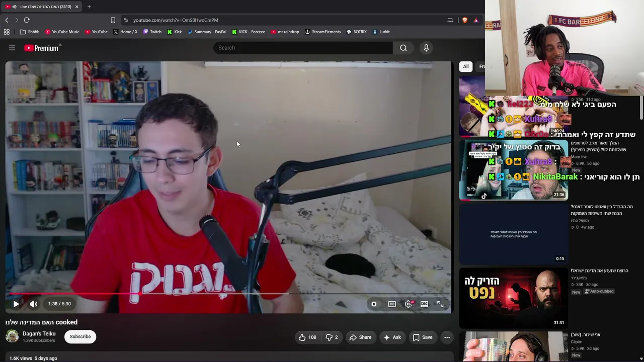Image resolution: width=644 pixels, height=362 pixels.
Task: Save video to a playlist
Action: click(x=423, y=337)
